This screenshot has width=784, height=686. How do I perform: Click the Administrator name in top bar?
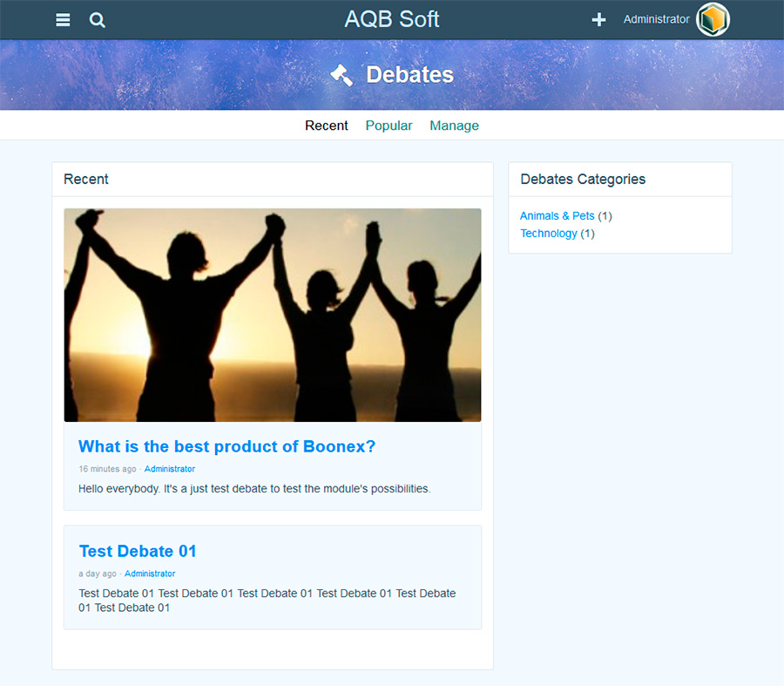(656, 19)
